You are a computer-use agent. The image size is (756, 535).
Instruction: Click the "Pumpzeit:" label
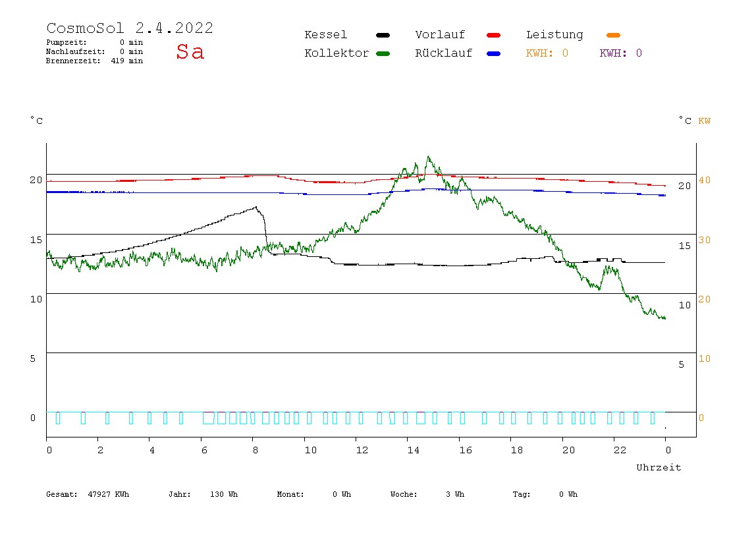(x=67, y=42)
